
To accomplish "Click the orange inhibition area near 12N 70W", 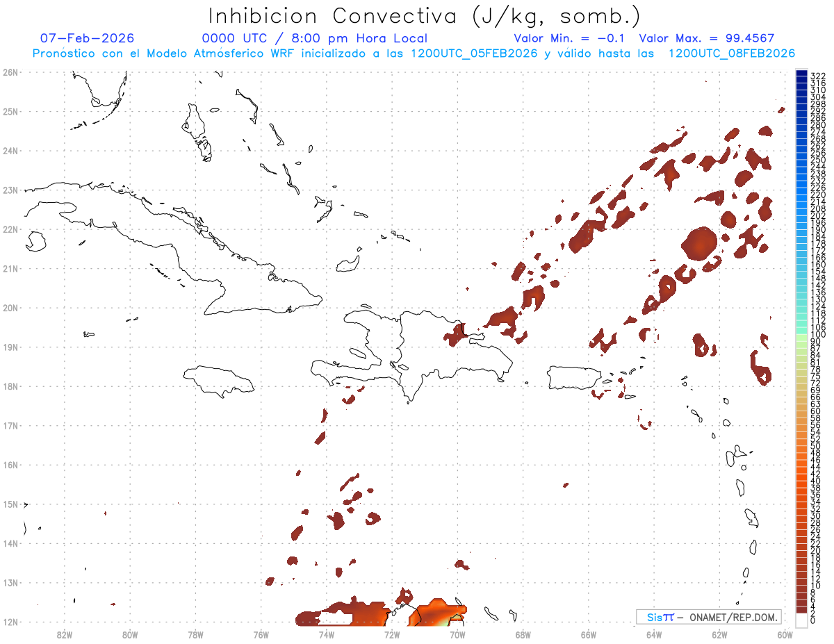I will tap(436, 612).
